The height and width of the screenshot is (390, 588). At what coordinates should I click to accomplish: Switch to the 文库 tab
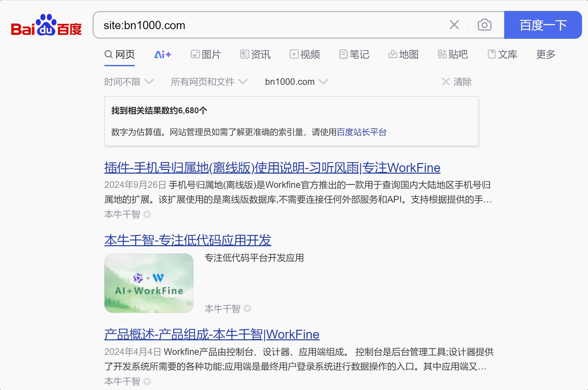502,54
